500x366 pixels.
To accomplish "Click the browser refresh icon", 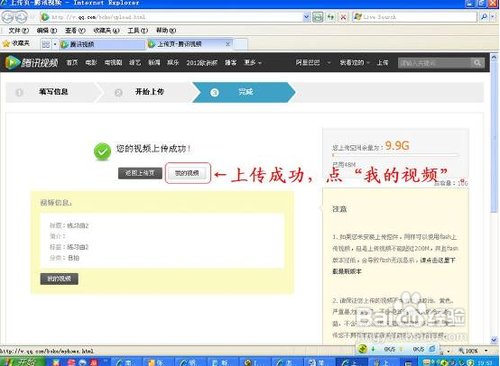I will tap(330, 17).
